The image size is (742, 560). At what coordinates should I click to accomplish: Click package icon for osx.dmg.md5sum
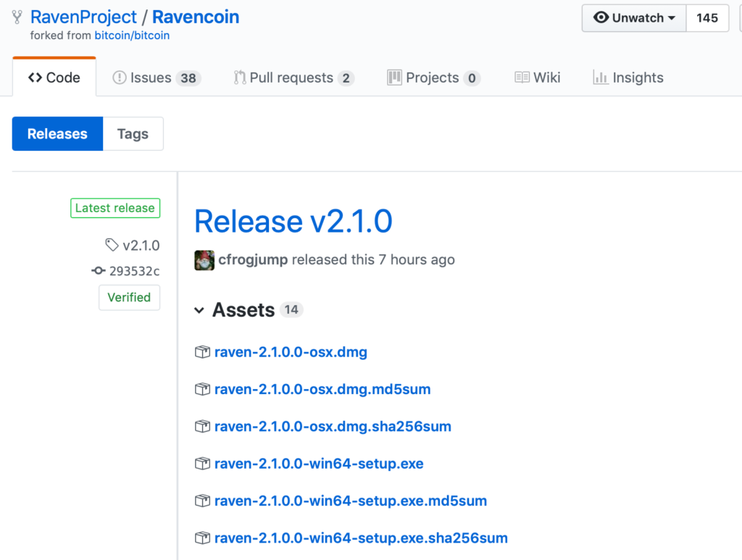(202, 389)
